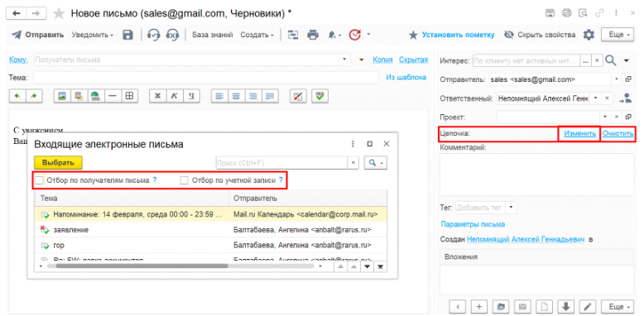Screen dimensions: 644x316
Task: Center align text in editor
Action: click(x=236, y=96)
